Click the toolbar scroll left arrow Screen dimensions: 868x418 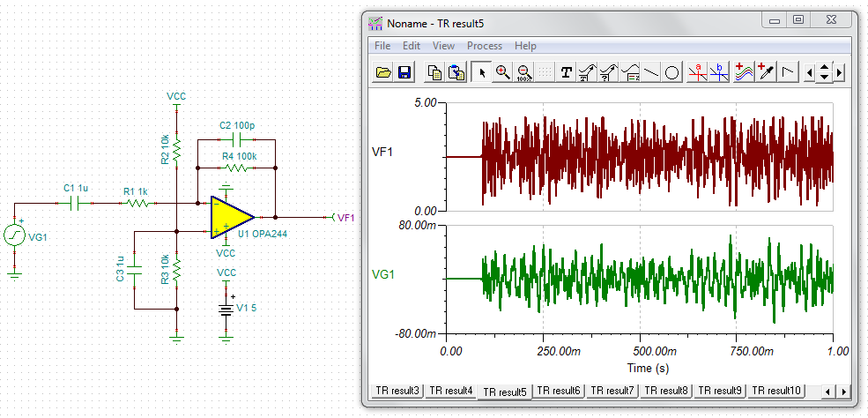(809, 72)
